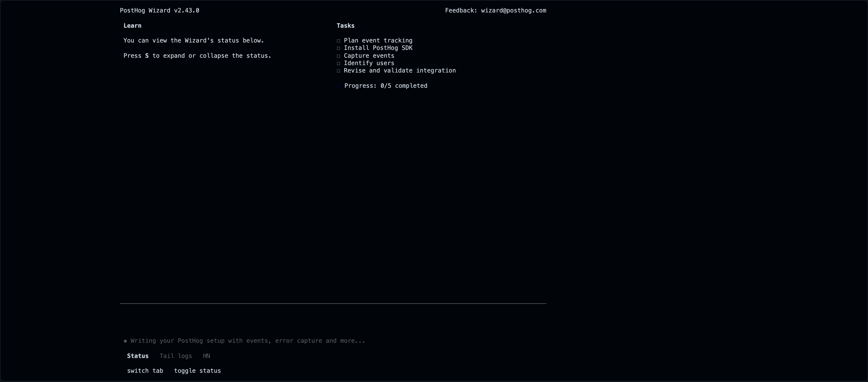Click the Revise and validate integration label
868x382 pixels.
(400, 70)
